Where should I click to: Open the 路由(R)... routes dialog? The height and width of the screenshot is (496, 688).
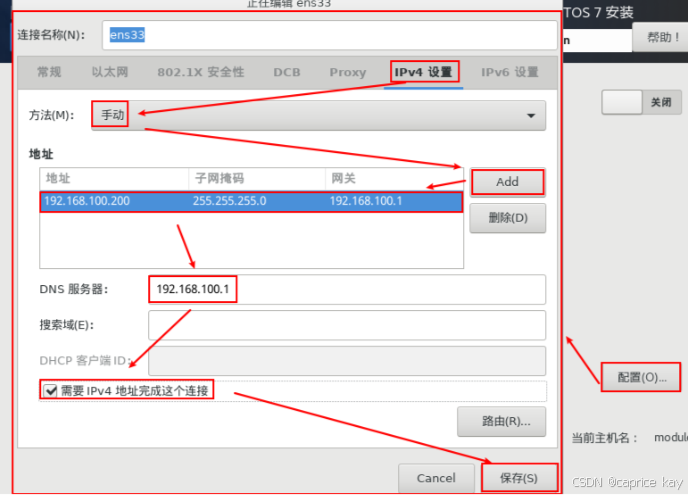(502, 421)
